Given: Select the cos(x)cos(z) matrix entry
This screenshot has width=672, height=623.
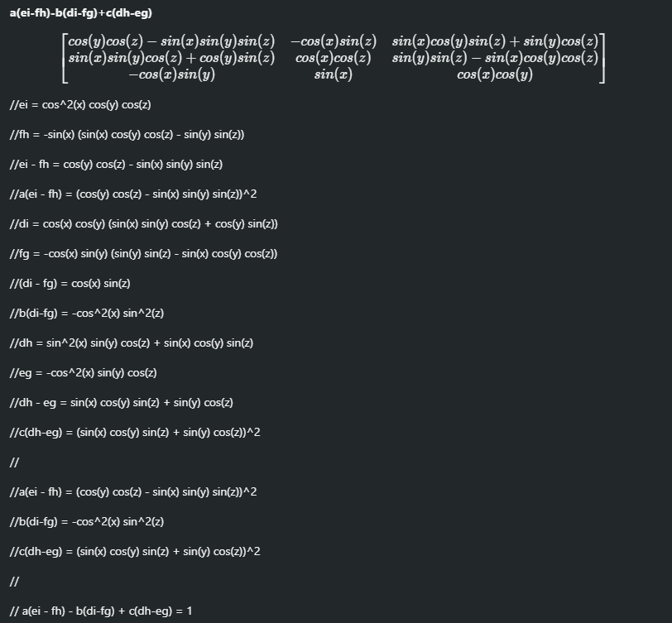Looking at the screenshot, I should pos(334,58).
